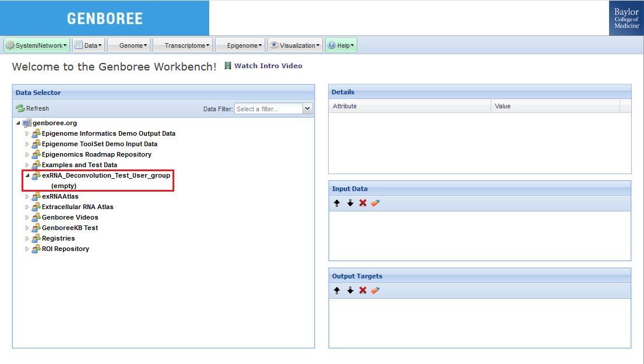Click the Watch Intro Video link
Screen dimensions: 644x364
click(x=268, y=66)
